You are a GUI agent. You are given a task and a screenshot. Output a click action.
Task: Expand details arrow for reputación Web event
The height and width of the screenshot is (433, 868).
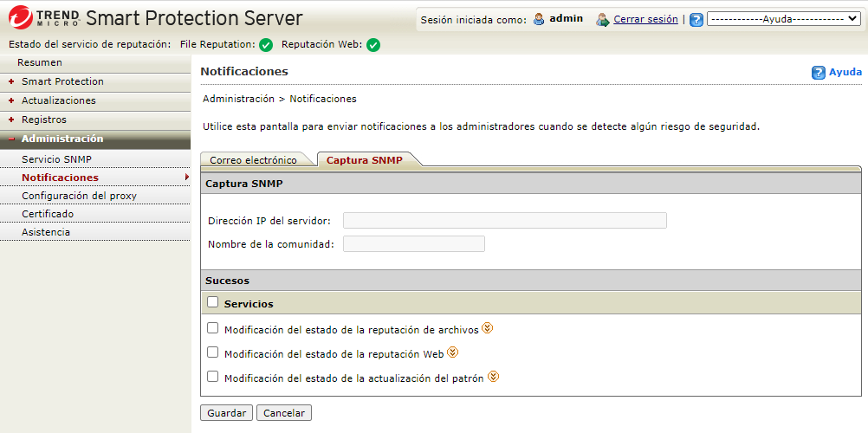452,352
